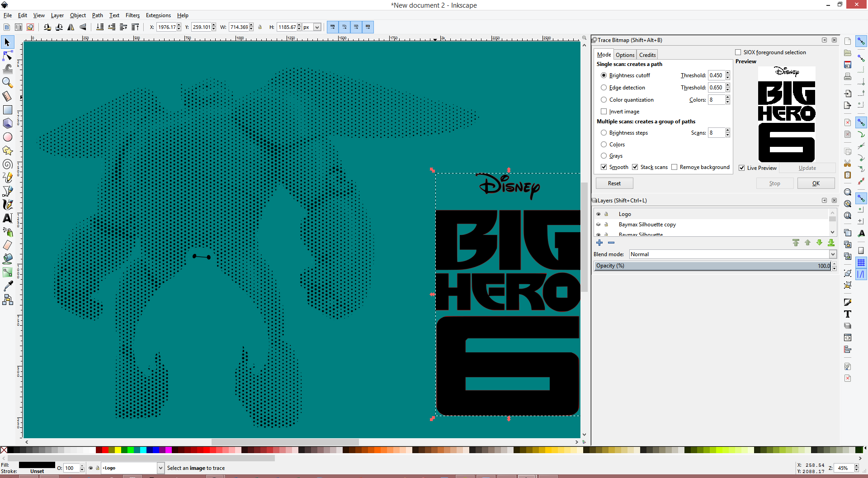Select the Rectangle tool
This screenshot has height=478, width=868.
coord(8,110)
